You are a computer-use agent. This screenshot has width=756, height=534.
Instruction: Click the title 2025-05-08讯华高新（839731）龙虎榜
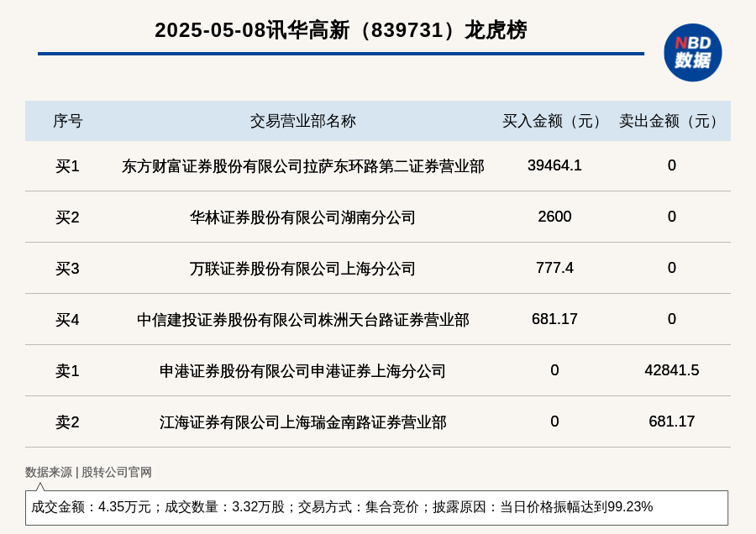(341, 30)
